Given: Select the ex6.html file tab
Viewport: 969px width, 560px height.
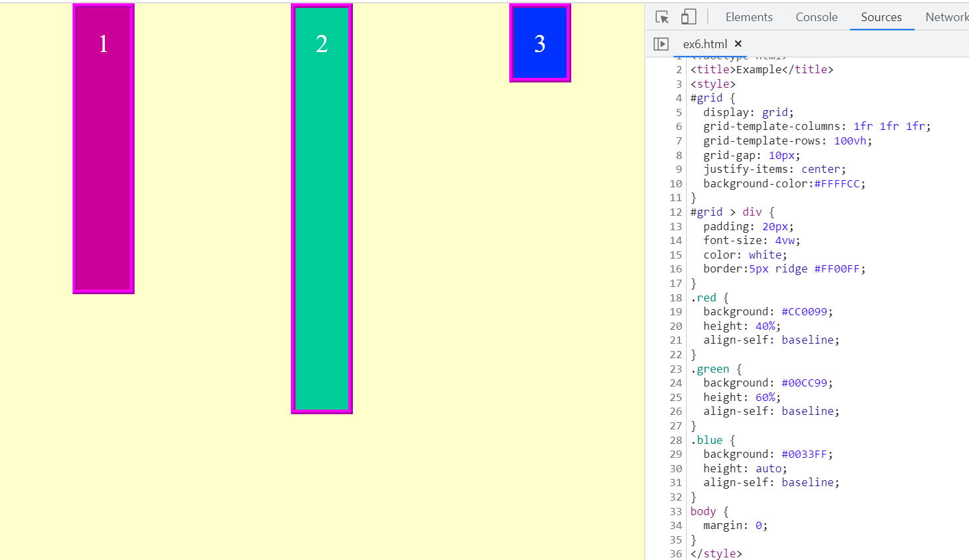Looking at the screenshot, I should pos(704,44).
